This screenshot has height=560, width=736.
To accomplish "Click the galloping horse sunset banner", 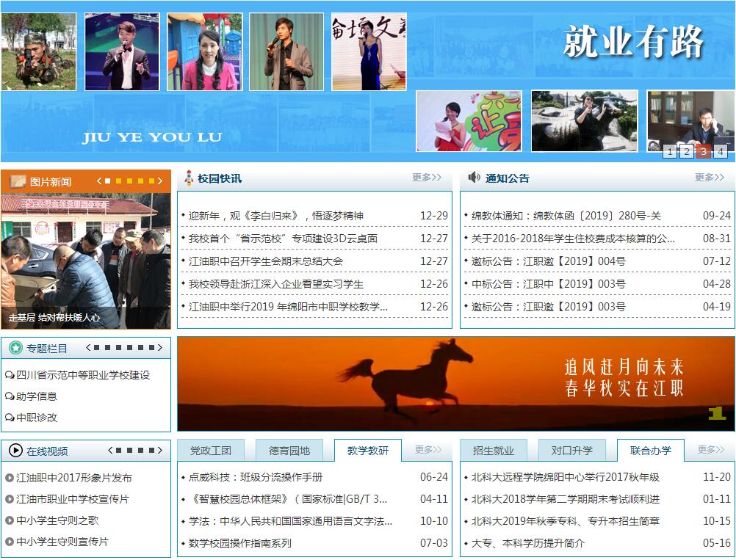I will (455, 384).
